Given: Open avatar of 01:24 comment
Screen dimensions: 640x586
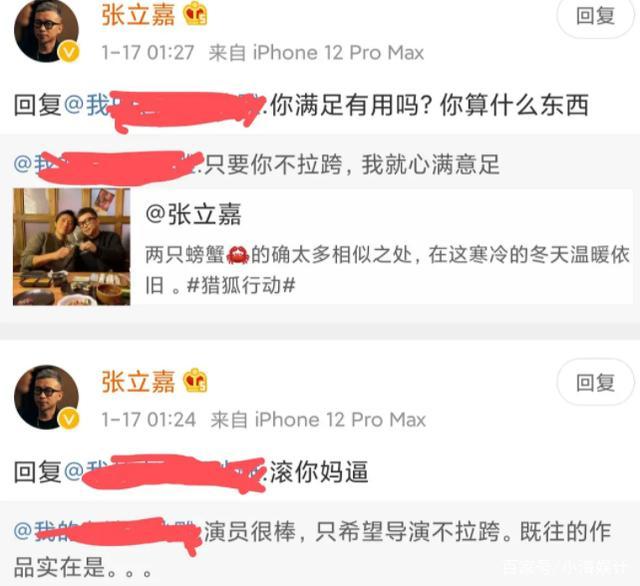Looking at the screenshot, I should (x=46, y=397).
